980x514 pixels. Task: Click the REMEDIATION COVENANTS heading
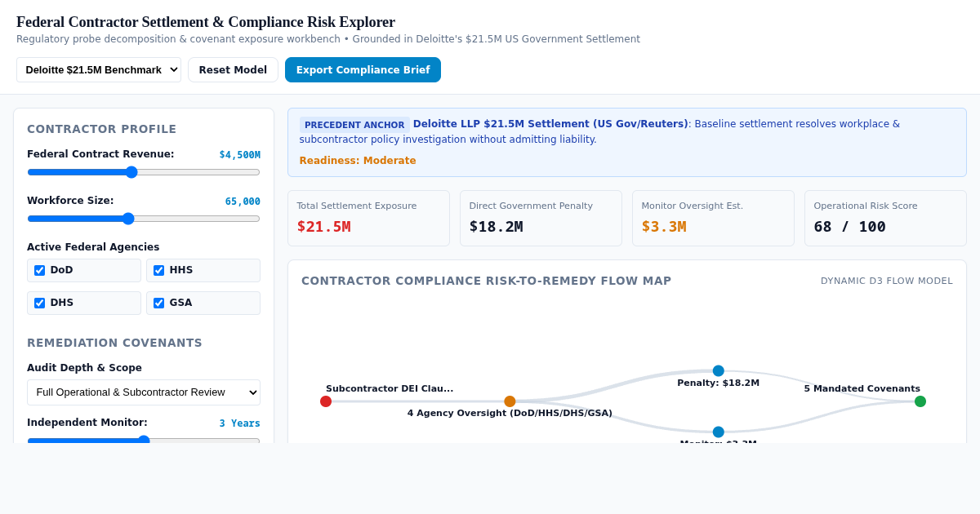(114, 343)
